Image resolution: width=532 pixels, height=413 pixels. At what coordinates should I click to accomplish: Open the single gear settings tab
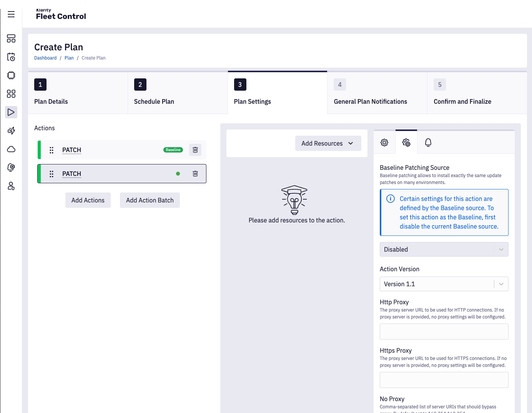pos(384,143)
